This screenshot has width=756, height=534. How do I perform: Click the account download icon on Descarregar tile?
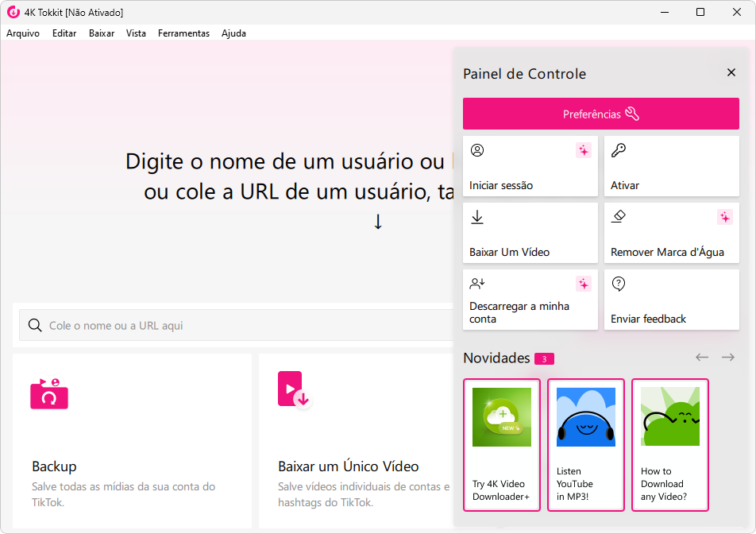[477, 284]
